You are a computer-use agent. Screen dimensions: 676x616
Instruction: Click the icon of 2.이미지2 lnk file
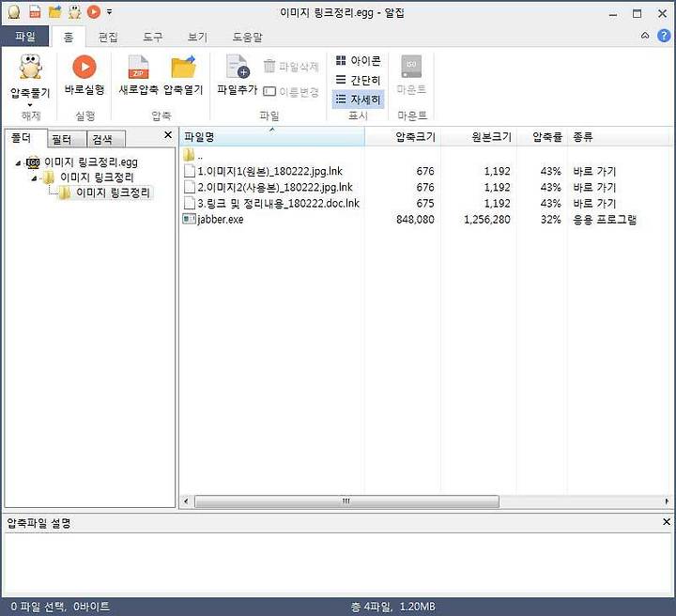(x=190, y=187)
